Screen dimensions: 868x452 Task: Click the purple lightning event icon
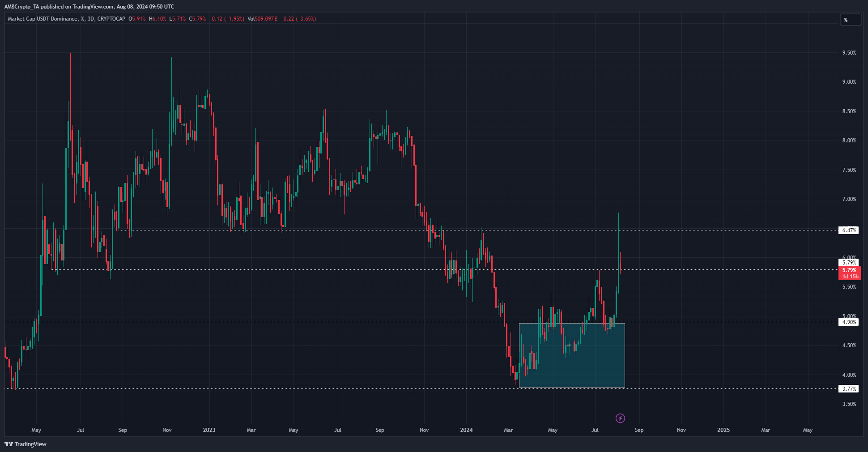point(620,418)
